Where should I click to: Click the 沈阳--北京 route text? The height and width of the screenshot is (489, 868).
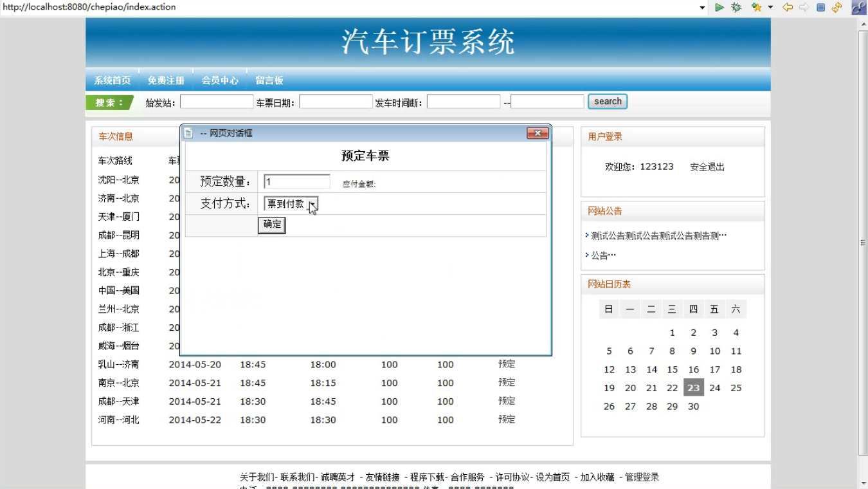pos(119,180)
